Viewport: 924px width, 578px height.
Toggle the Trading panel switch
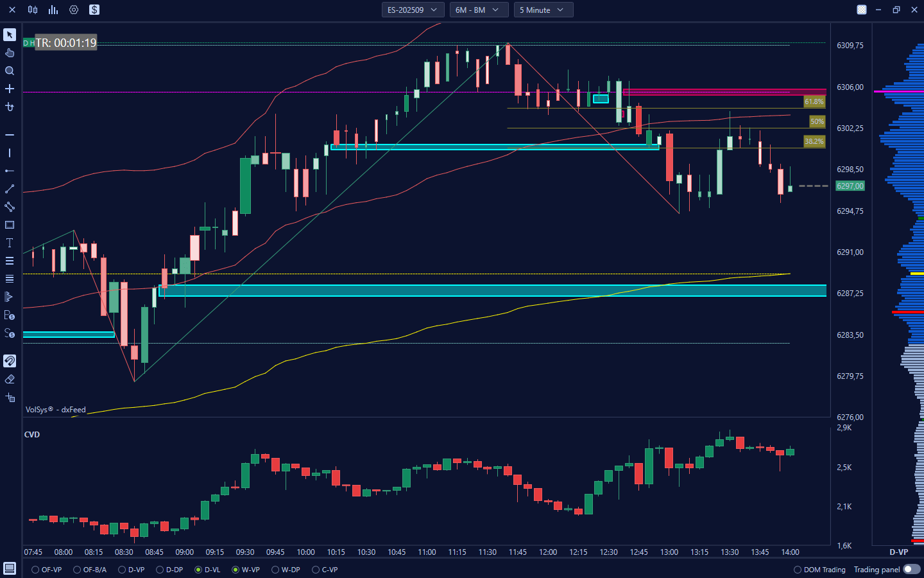pos(911,569)
